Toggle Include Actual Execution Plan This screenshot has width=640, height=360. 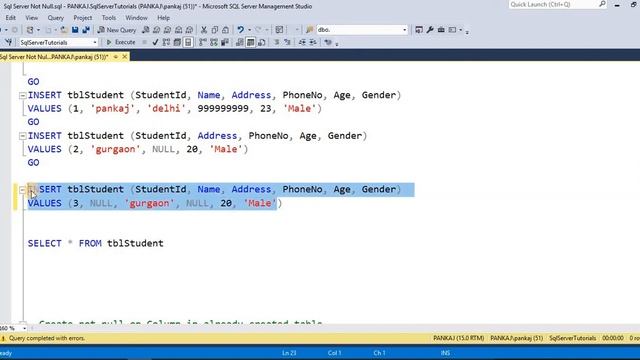tap(203, 42)
